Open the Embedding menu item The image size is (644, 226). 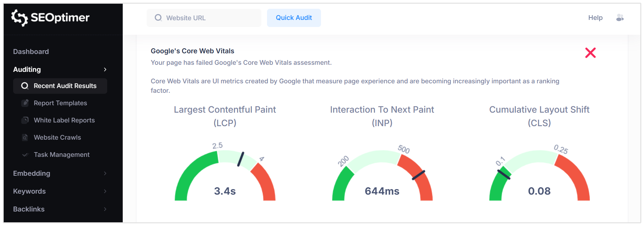pyautogui.click(x=31, y=173)
